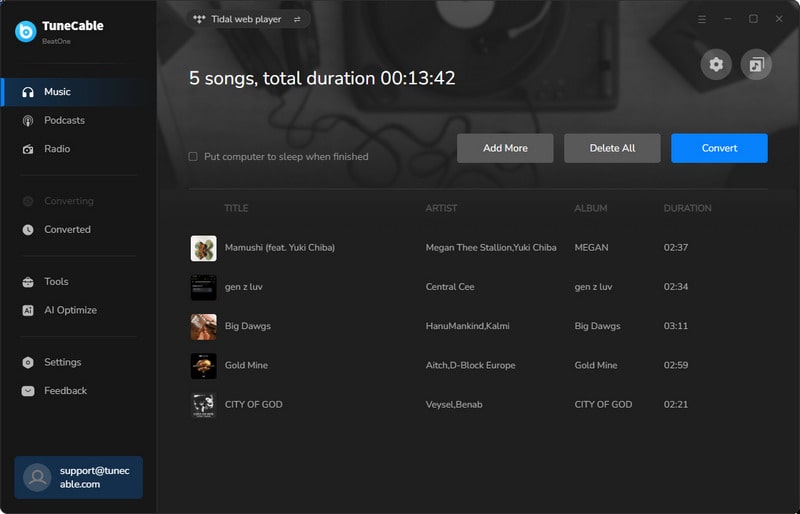Select the Podcasts menu item

[64, 120]
